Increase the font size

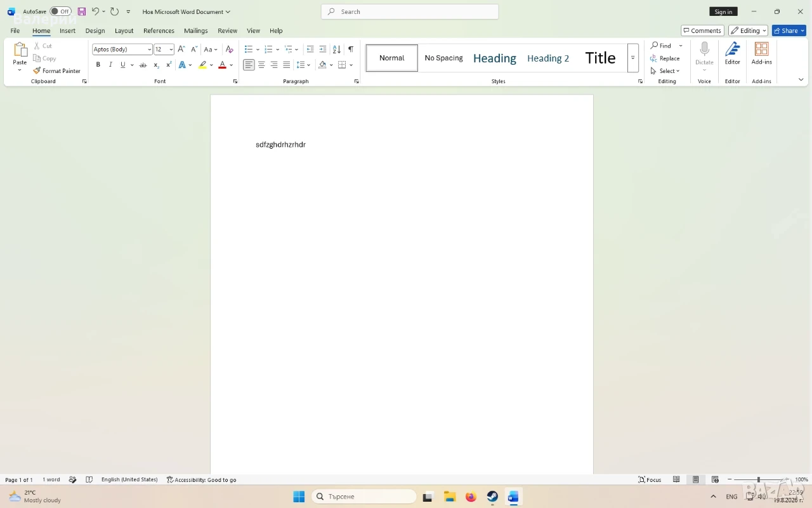click(181, 50)
